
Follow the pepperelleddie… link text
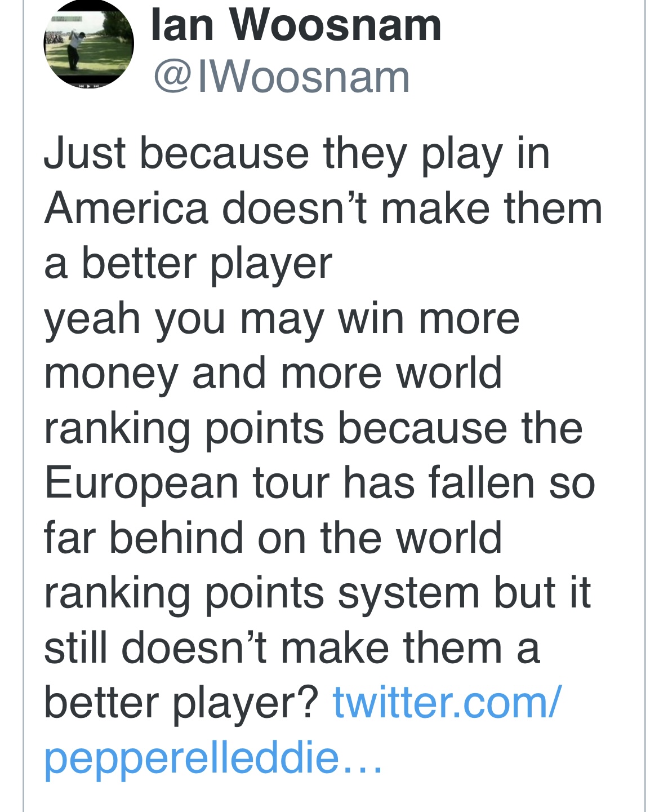coord(192,757)
